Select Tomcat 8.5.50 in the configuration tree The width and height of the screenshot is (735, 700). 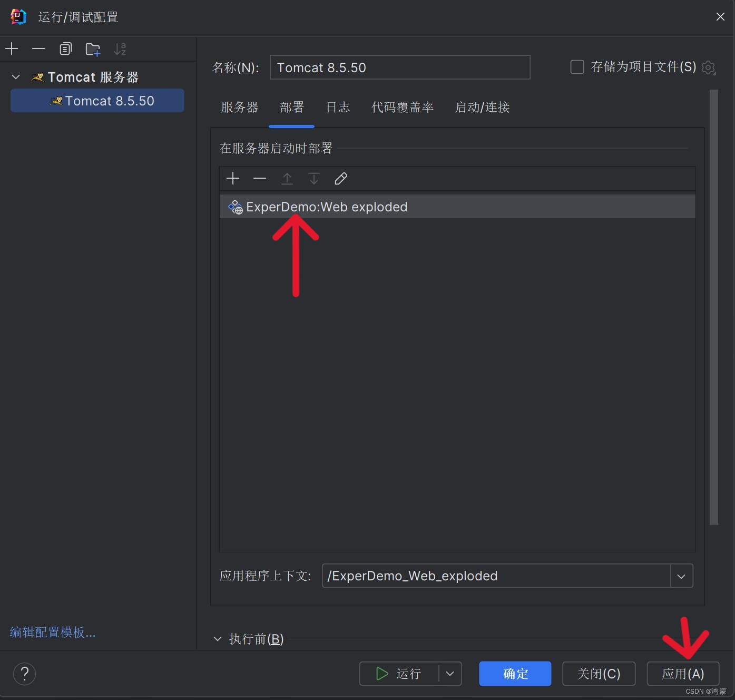(97, 101)
